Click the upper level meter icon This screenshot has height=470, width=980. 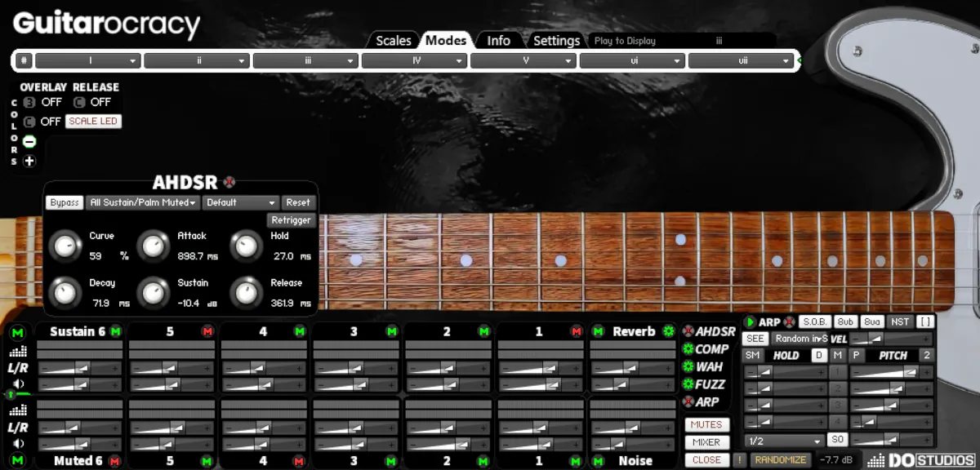18,352
